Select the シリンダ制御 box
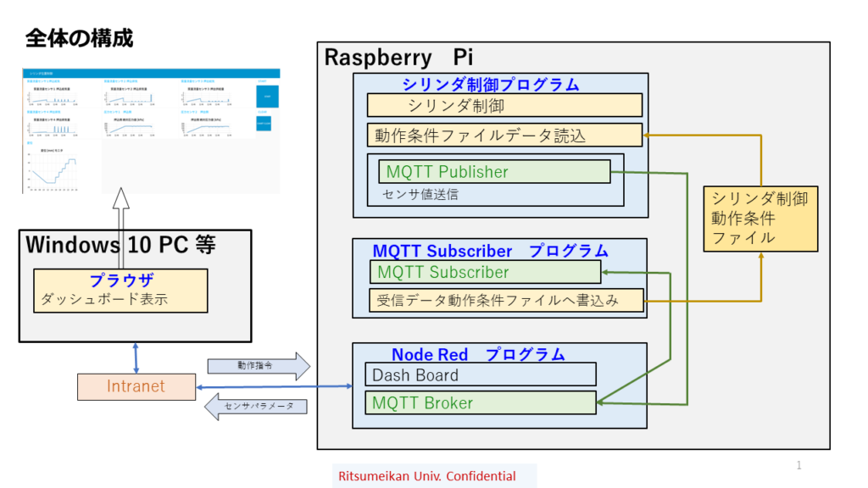 504,105
